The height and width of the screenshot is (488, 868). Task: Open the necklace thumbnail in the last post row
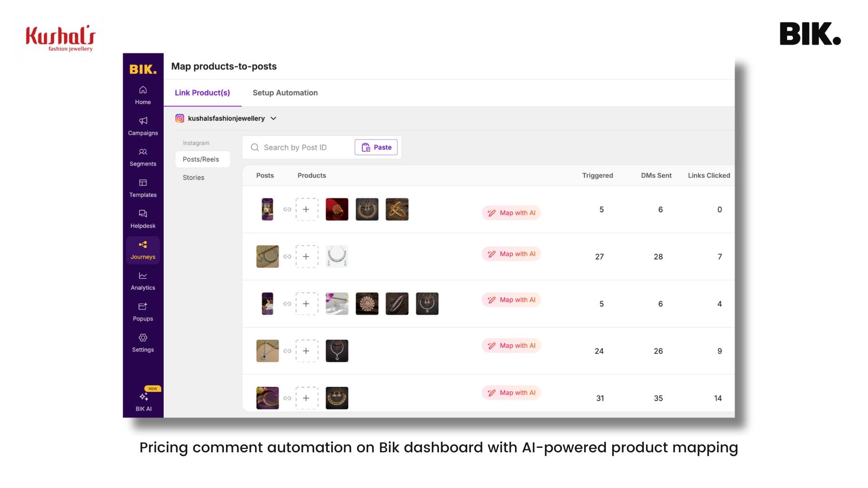[336, 398]
